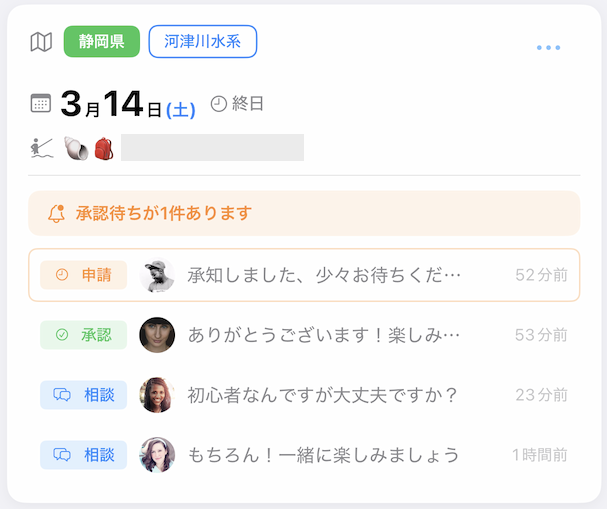Viewport: 607px width, 509px height.
Task: Click the seashell icon
Action: point(75,148)
